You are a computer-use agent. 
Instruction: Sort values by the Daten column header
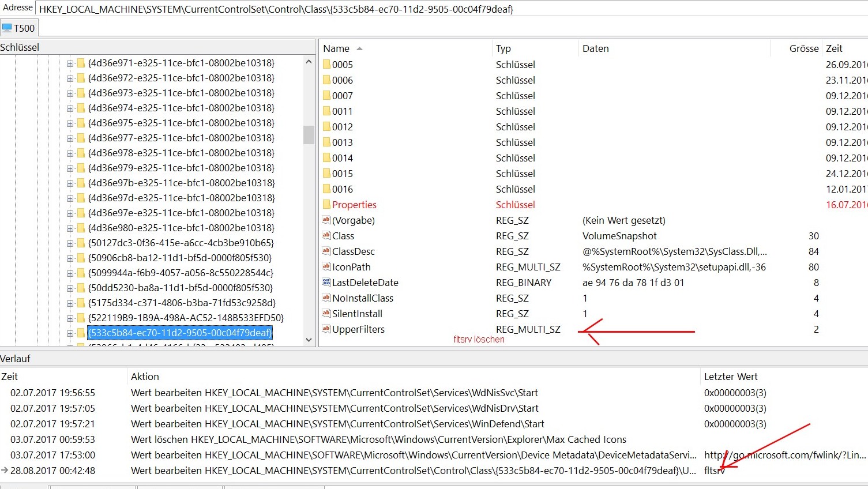(x=674, y=48)
